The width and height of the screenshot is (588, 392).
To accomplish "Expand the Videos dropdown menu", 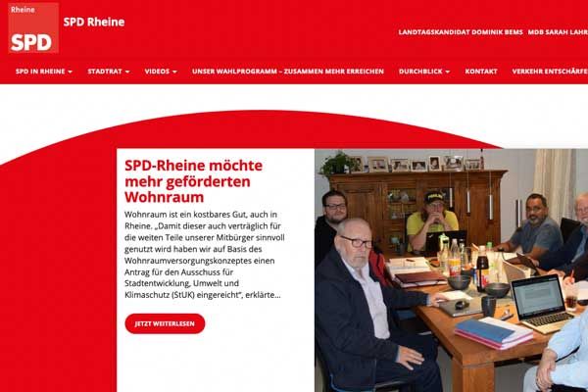I will tap(161, 72).
